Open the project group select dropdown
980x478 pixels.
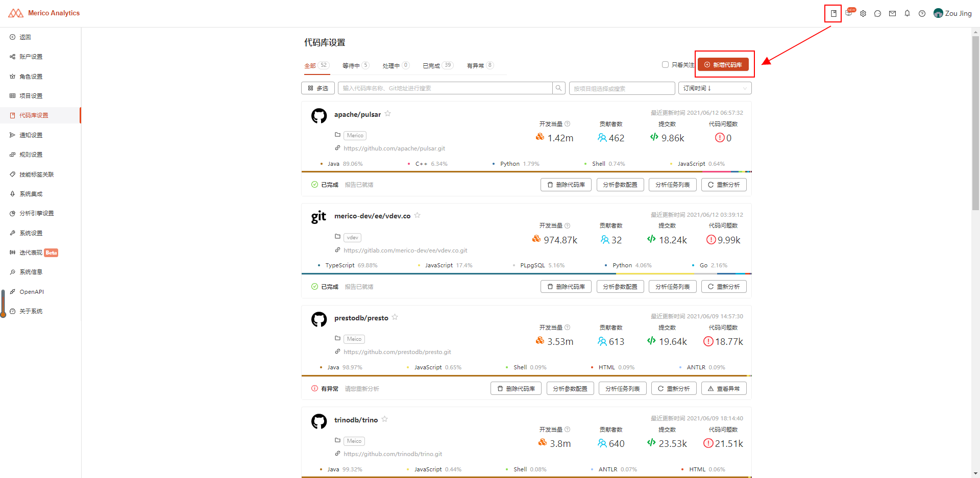click(x=622, y=88)
